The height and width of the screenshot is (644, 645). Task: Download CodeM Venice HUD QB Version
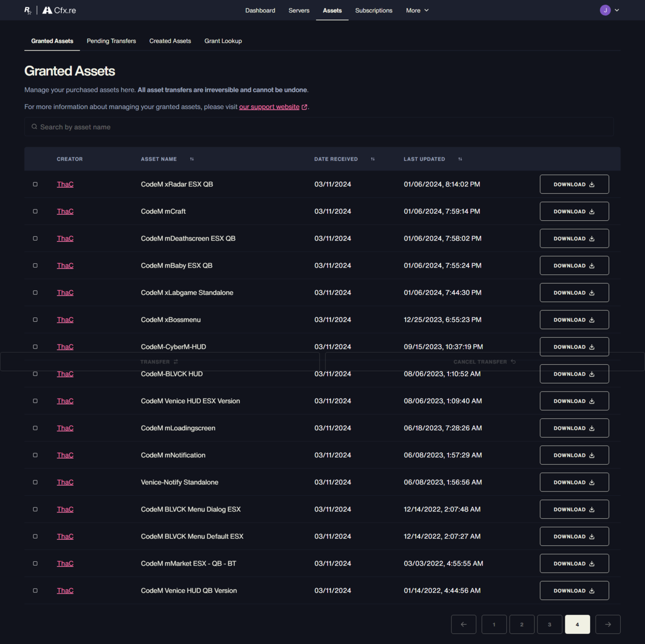574,590
